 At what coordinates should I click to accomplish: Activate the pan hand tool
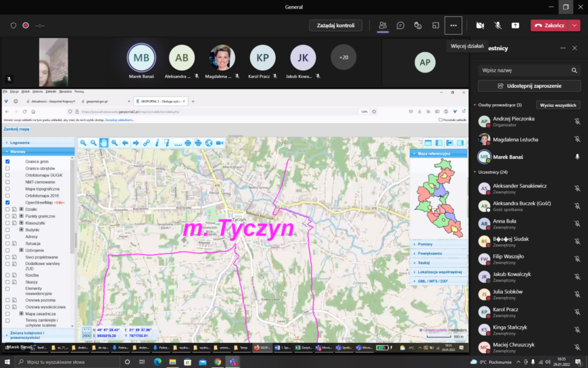(x=104, y=143)
